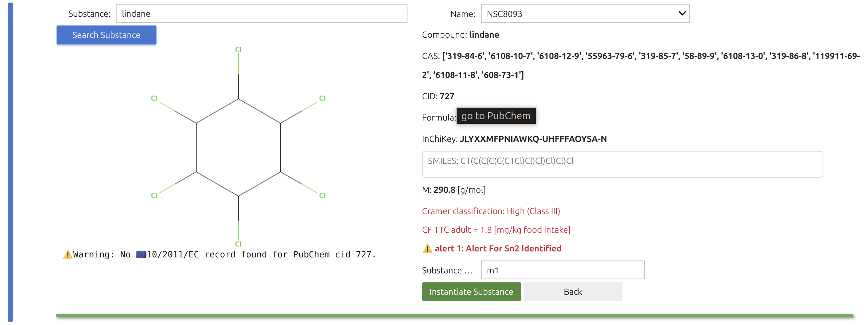The width and height of the screenshot is (868, 325).
Task: Click the lindane molecule structure image
Action: coord(238,147)
